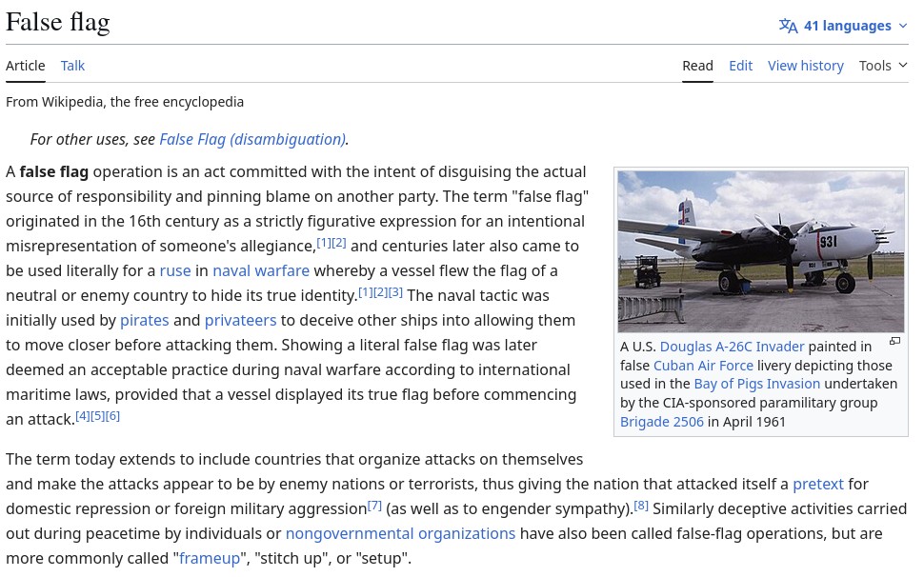Click the chevron next to 41 languages
The image size is (924, 577).
(x=903, y=26)
